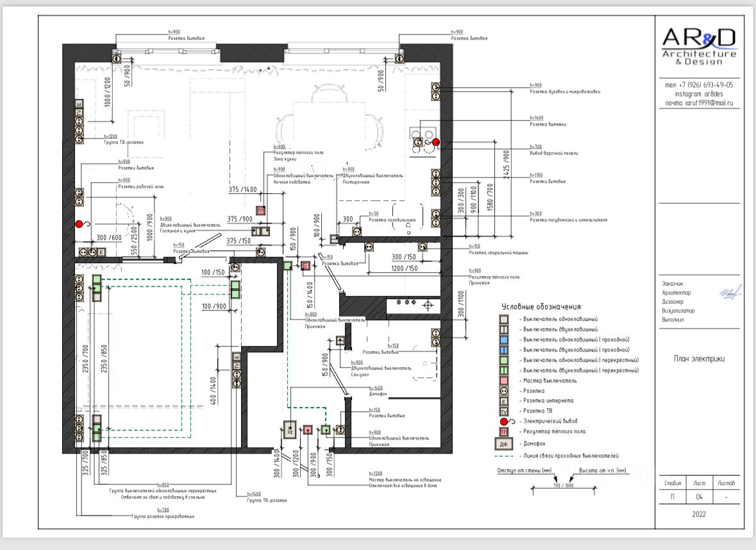Click legend icon for 'Выключатель двухклавишный'
The image size is (756, 550).
[x=503, y=329]
